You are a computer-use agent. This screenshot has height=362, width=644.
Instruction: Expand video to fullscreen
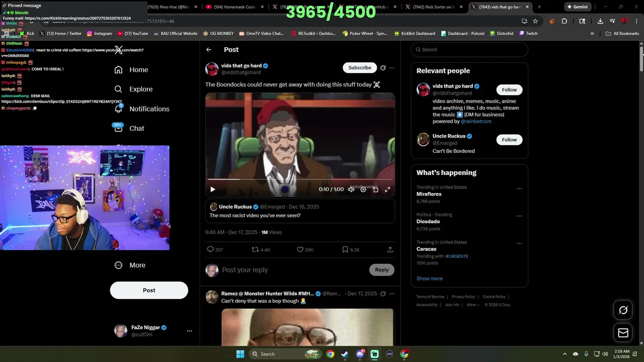pyautogui.click(x=387, y=190)
